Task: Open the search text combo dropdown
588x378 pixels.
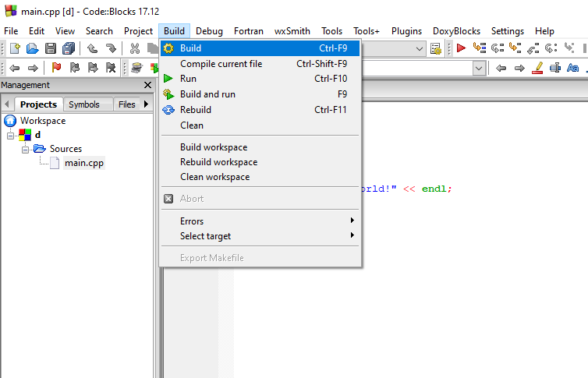Action: 479,68
